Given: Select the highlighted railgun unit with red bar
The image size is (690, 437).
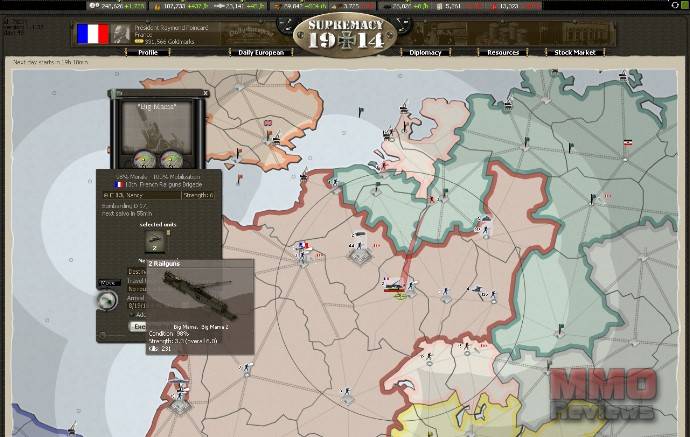Looking at the screenshot, I should click(394, 286).
